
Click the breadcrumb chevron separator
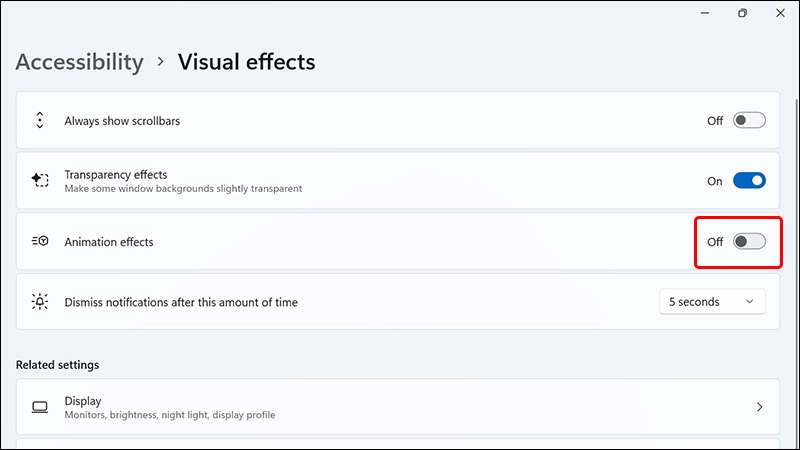pos(161,62)
